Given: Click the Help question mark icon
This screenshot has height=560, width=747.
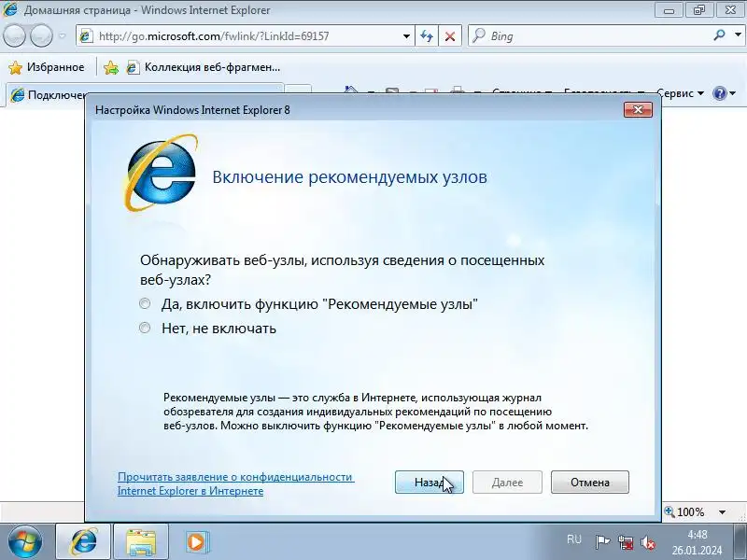Looking at the screenshot, I should [x=719, y=93].
